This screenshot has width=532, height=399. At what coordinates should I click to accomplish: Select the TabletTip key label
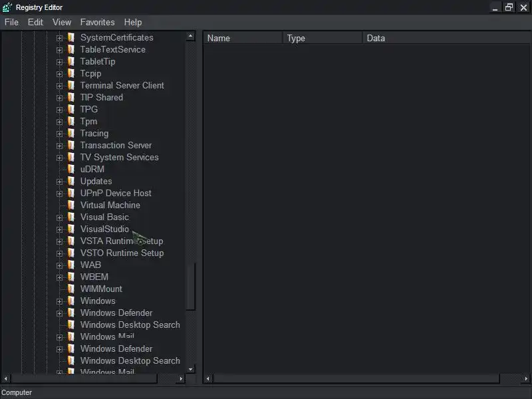(x=98, y=62)
